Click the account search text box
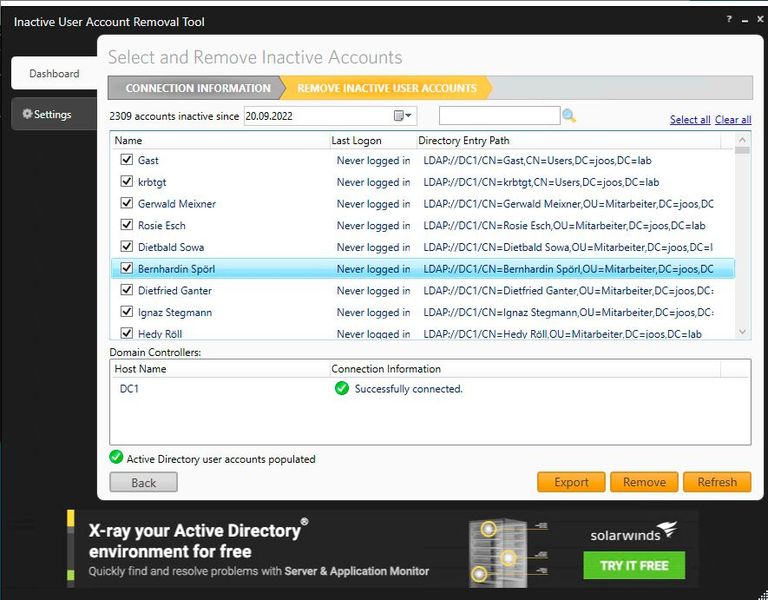This screenshot has width=768, height=600. coord(500,116)
